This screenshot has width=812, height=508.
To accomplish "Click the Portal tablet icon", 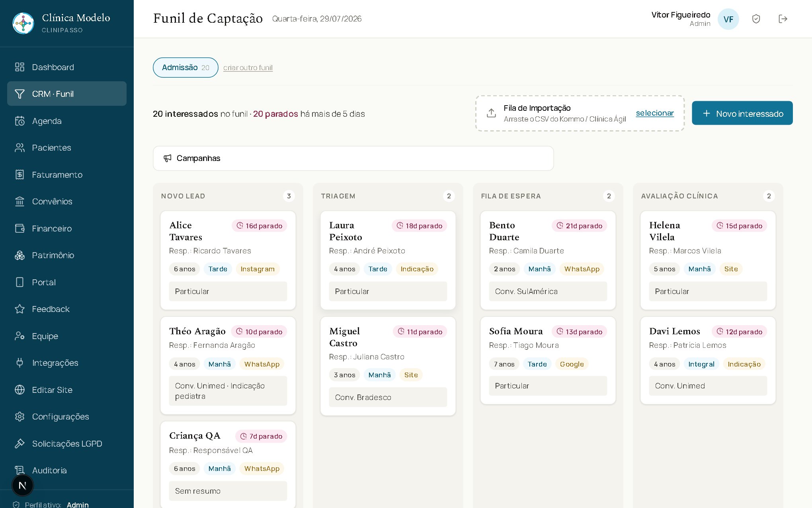I will coord(20,282).
